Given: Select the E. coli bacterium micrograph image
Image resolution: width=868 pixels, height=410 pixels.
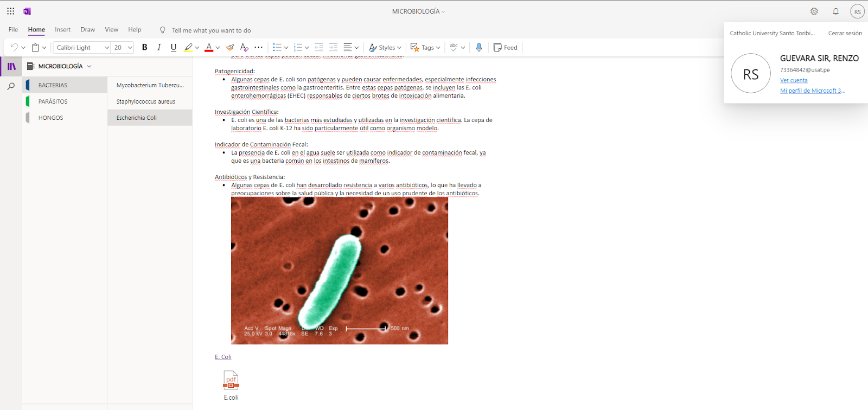Looking at the screenshot, I should coord(340,271).
